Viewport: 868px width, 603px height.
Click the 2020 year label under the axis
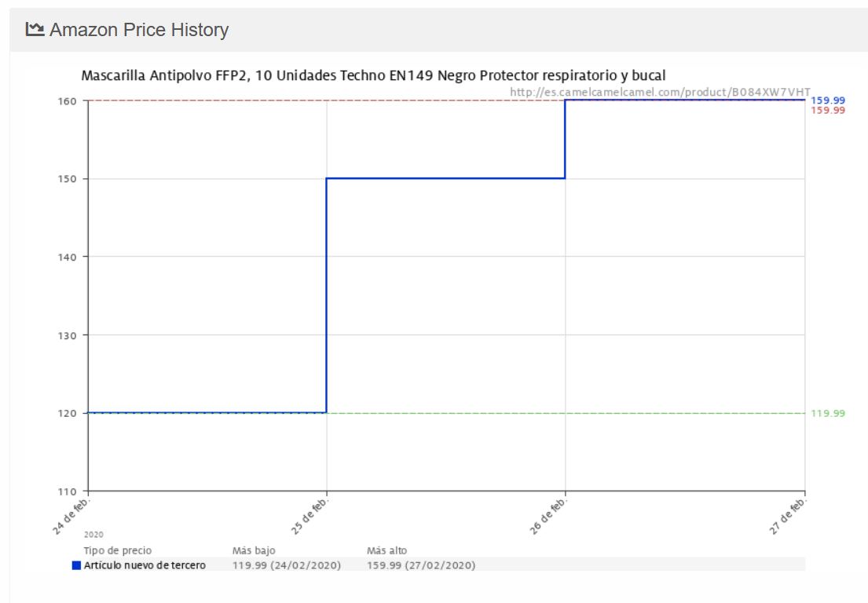(x=93, y=535)
